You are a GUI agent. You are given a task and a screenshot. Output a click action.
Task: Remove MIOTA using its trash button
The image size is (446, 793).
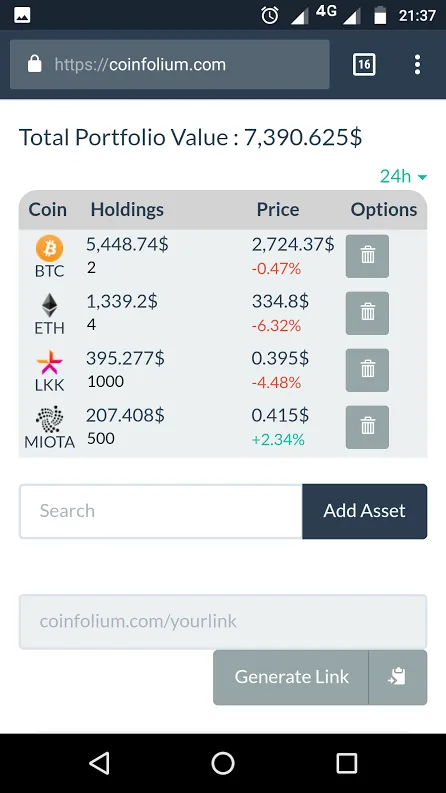coord(367,427)
